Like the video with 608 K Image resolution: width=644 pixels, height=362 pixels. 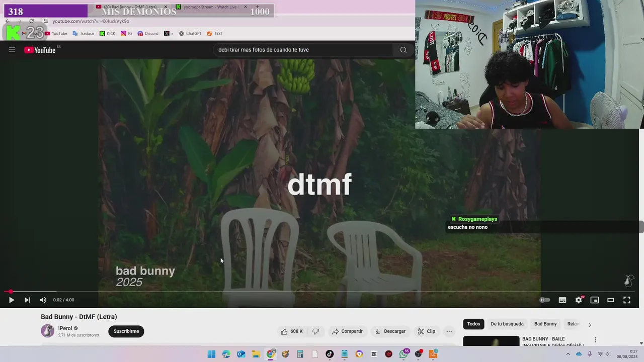292,331
